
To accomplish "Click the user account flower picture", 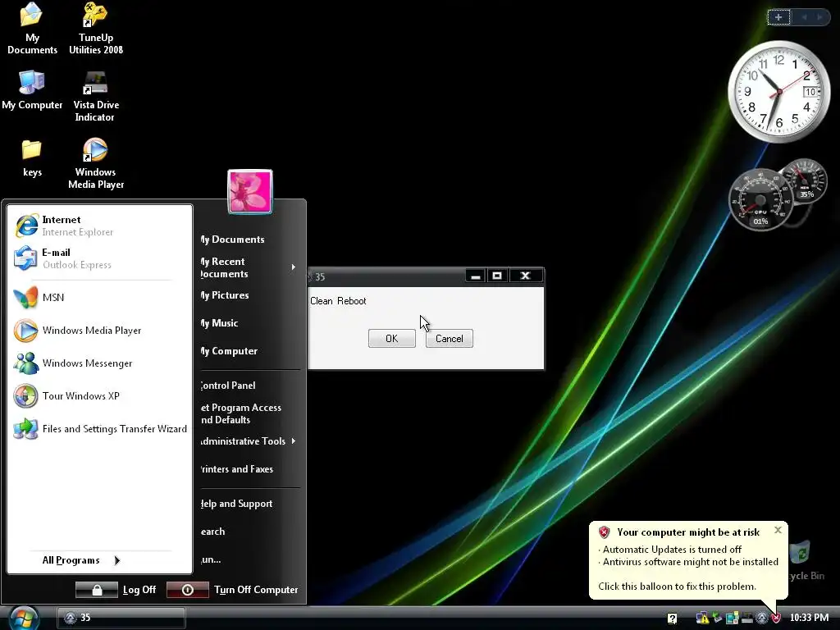I will tap(250, 192).
